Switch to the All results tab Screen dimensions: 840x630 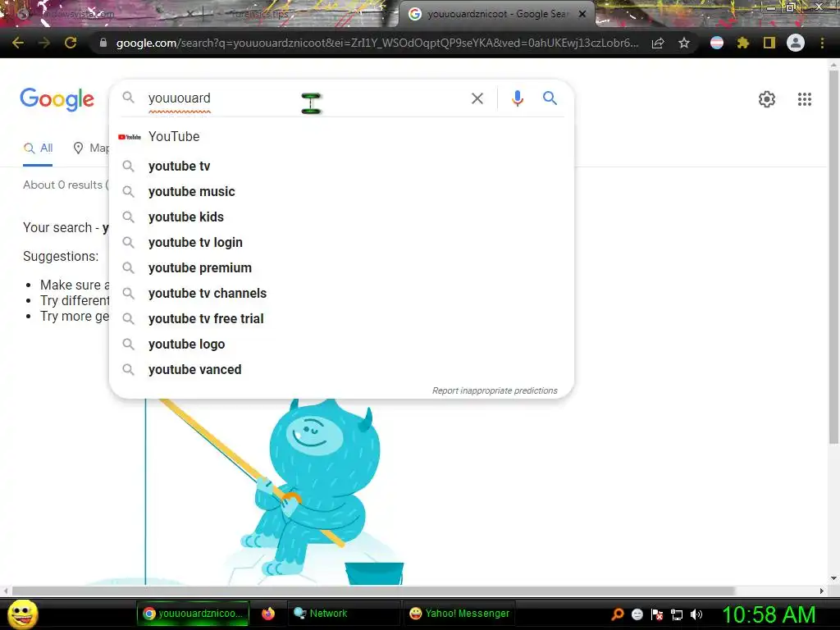(x=38, y=148)
